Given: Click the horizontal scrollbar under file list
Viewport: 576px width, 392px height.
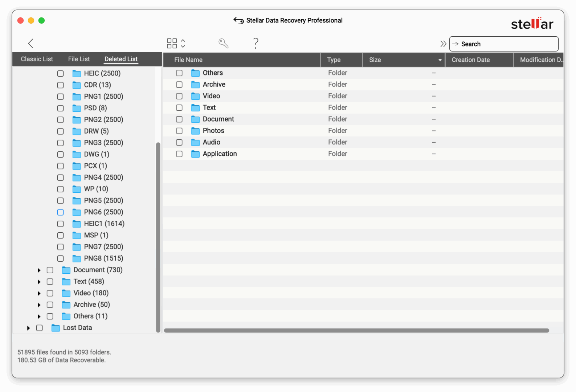Looking at the screenshot, I should [356, 331].
